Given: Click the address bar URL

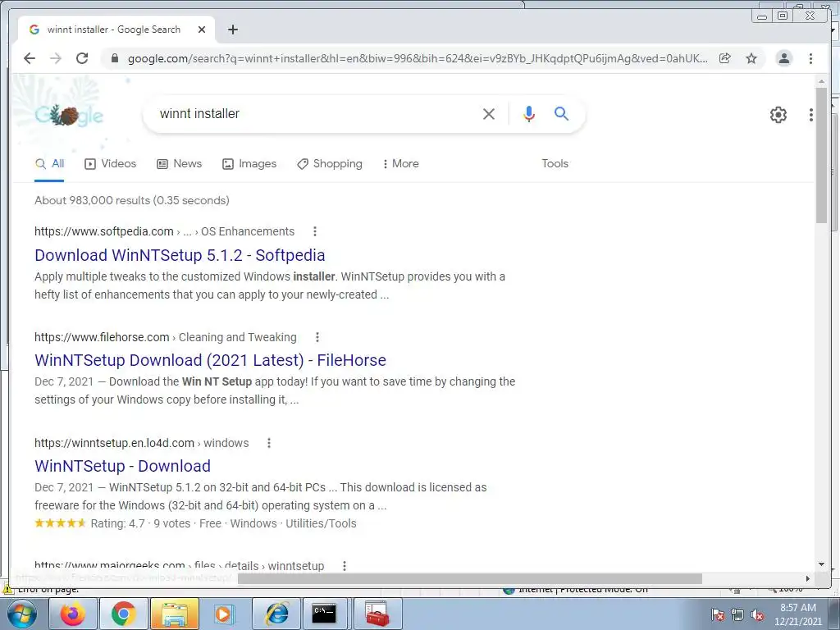Looking at the screenshot, I should (x=418, y=58).
